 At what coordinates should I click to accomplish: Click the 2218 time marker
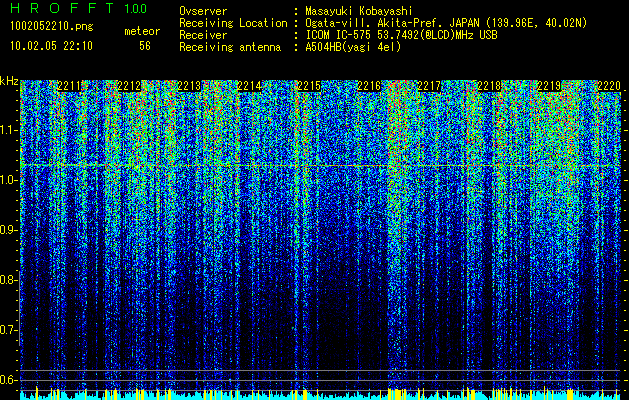(489, 86)
